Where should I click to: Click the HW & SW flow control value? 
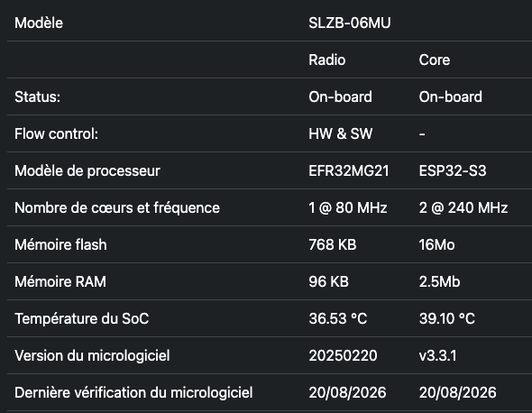(x=341, y=133)
